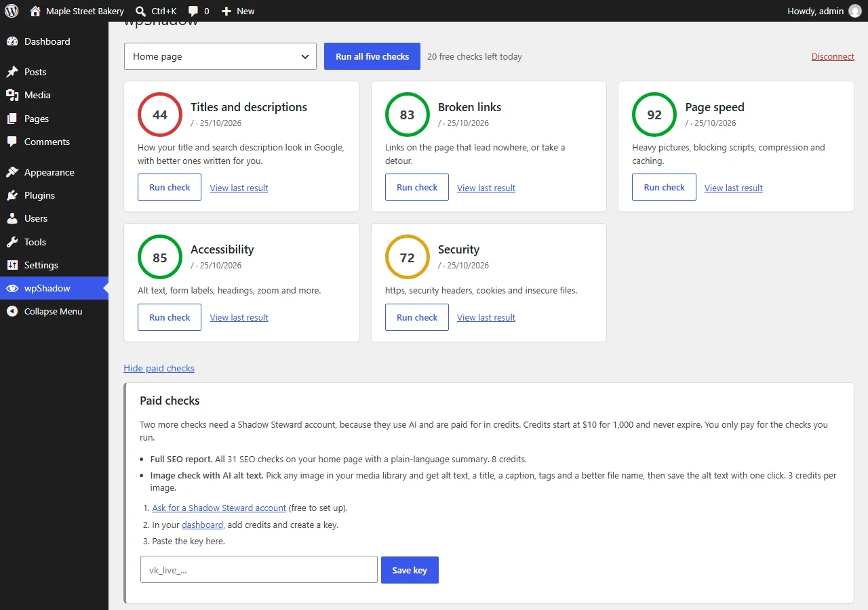Click the WordPress logo icon
The height and width of the screenshot is (610, 868).
coord(12,11)
